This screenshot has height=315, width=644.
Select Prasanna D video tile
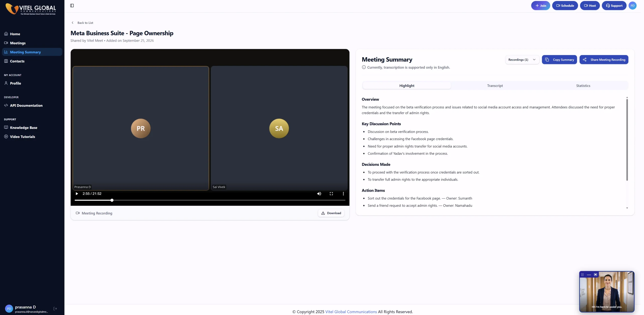click(141, 128)
